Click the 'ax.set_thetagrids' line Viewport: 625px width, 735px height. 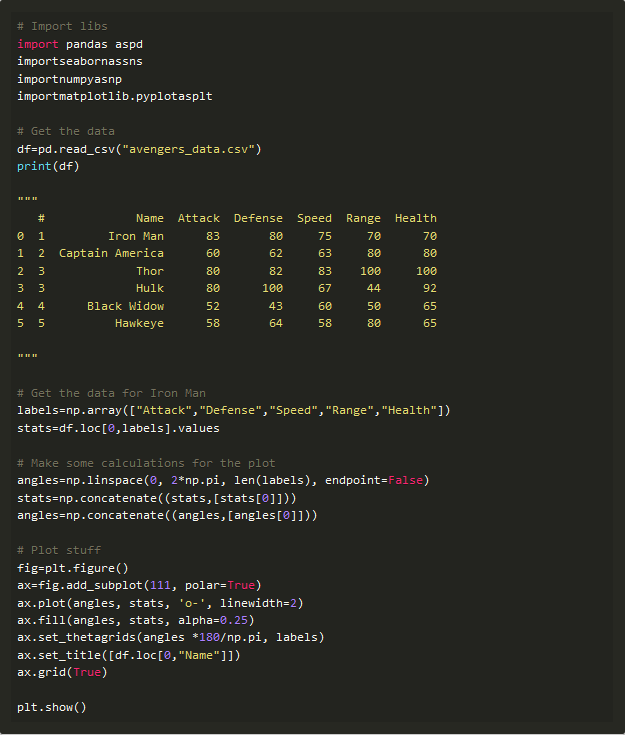[x=171, y=638]
